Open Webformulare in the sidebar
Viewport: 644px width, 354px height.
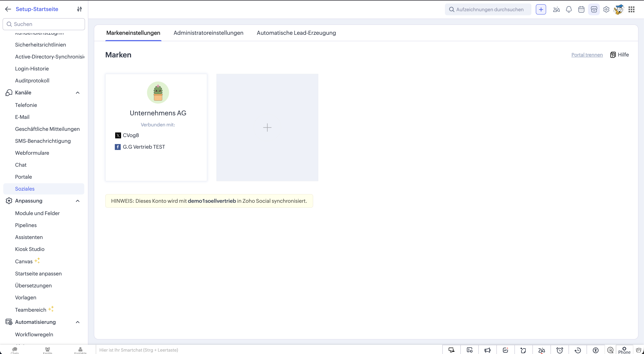tap(32, 153)
